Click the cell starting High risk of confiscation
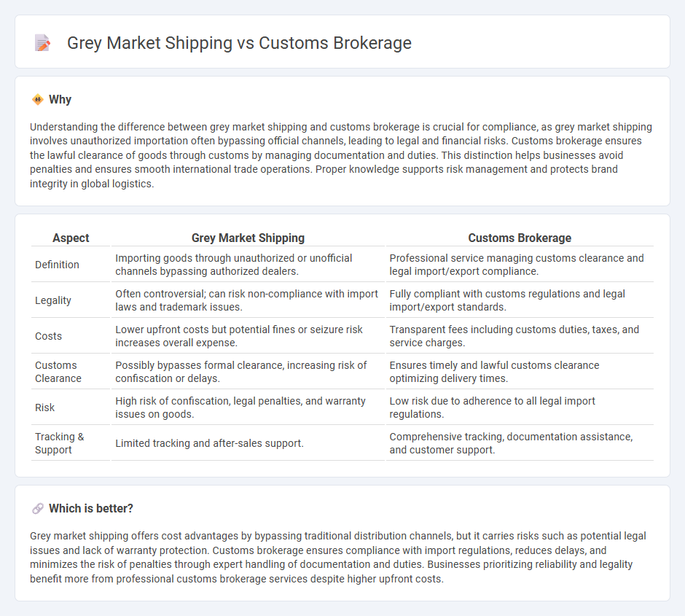The height and width of the screenshot is (616, 685). 248,408
